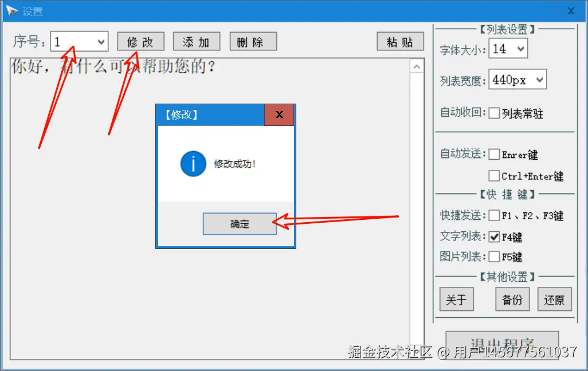Open the 序号 dropdown
Image resolution: width=588 pixels, height=371 pixels.
[80, 41]
